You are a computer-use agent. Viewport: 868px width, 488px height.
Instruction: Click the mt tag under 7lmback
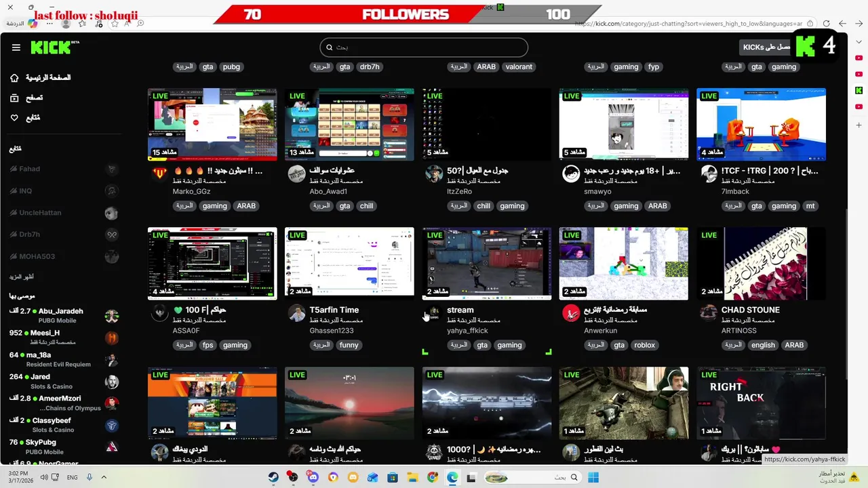[x=810, y=206]
